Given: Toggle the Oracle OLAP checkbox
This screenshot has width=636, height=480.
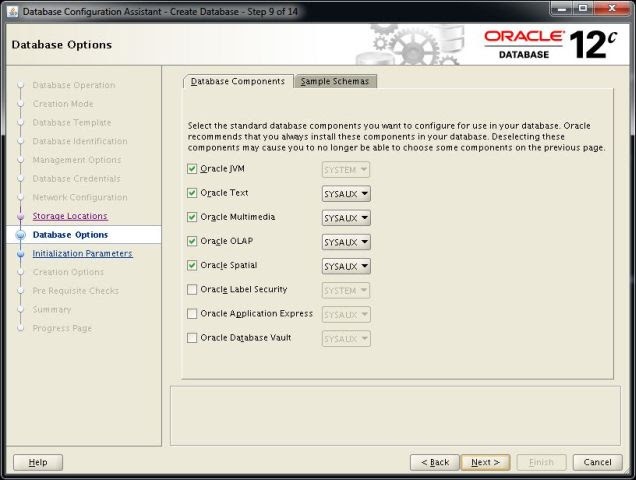Looking at the screenshot, I should [192, 241].
